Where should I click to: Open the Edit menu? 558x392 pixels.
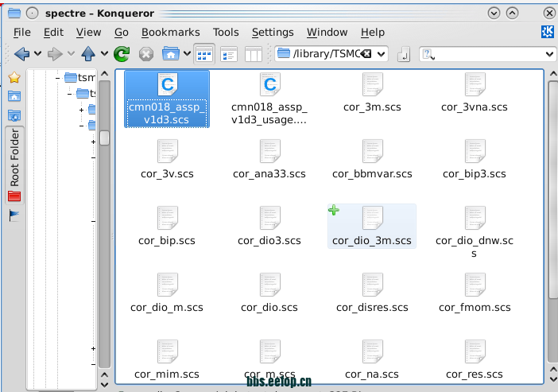[54, 33]
